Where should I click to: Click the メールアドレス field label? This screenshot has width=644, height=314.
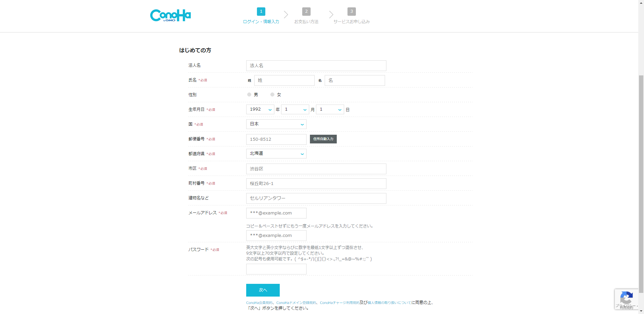pyautogui.click(x=203, y=213)
